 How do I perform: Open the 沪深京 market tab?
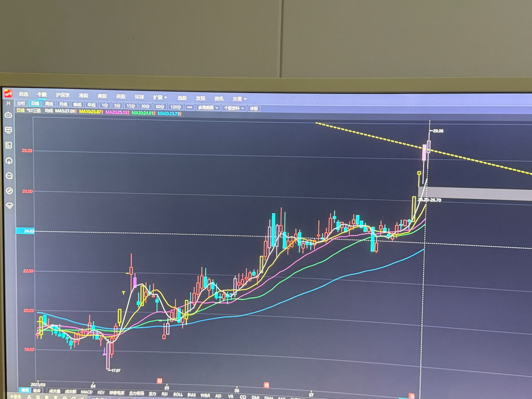coord(63,95)
